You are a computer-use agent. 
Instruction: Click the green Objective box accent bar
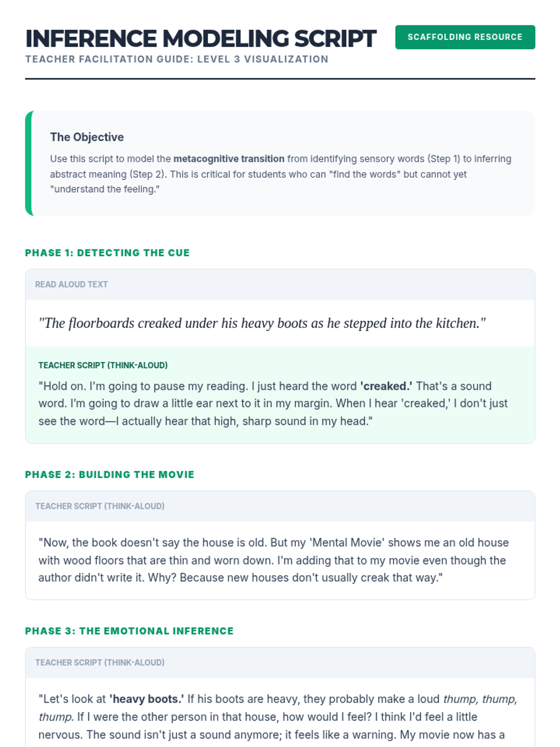(x=28, y=163)
